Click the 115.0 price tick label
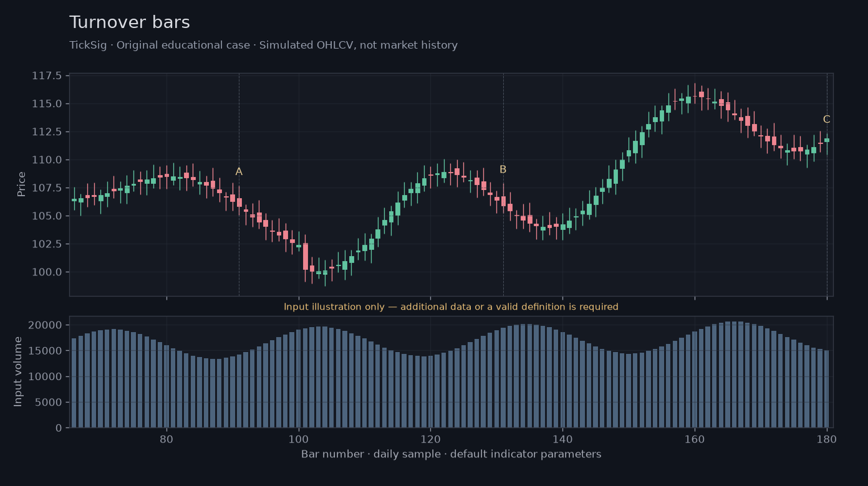 pos(47,103)
